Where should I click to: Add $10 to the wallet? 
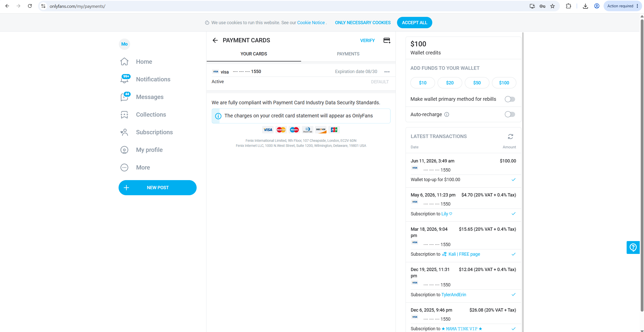(423, 83)
